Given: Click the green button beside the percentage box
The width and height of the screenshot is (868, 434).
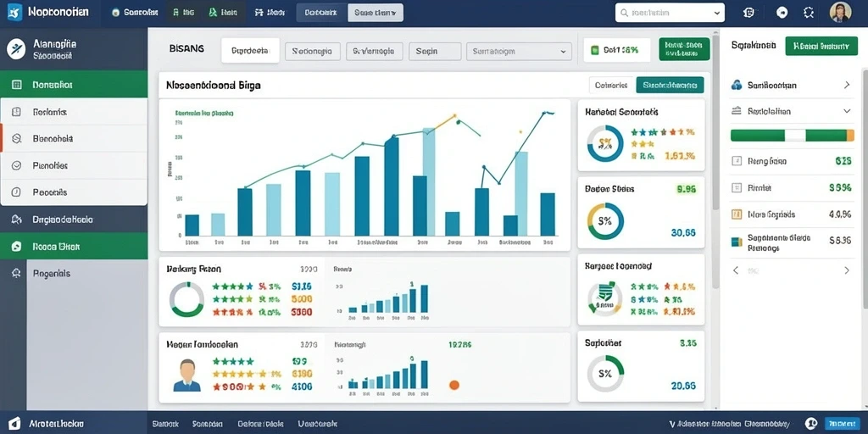Looking at the screenshot, I should [684, 49].
